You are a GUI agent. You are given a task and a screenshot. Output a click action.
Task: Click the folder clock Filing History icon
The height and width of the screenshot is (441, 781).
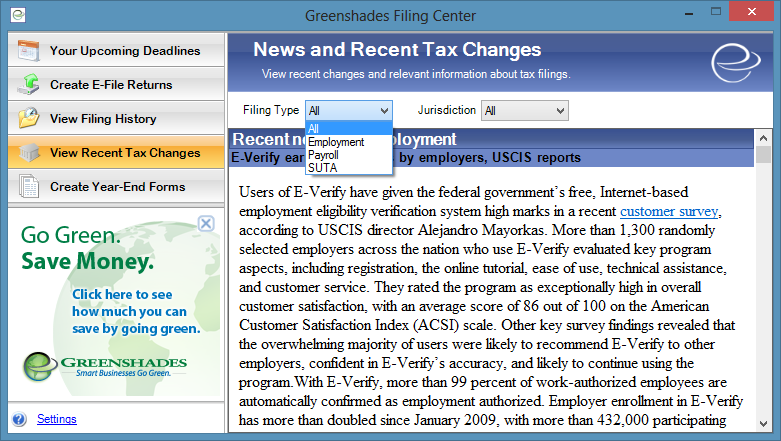28,118
